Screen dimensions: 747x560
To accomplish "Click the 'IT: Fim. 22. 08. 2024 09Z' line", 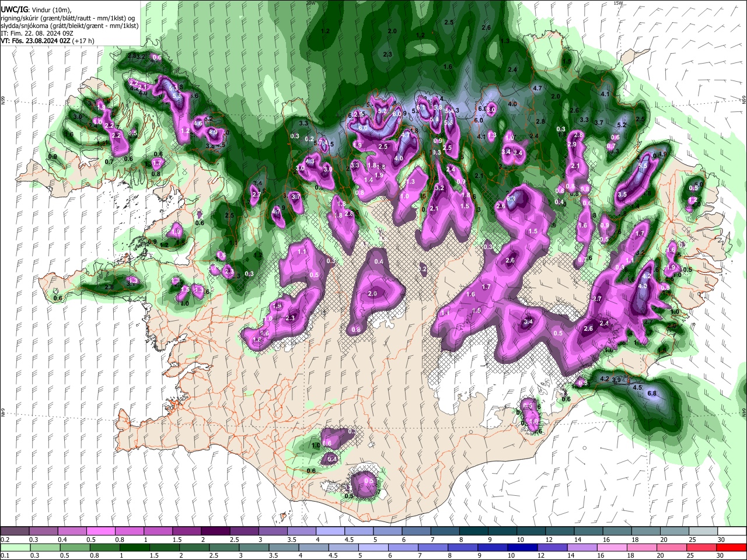I will click(37, 33).
